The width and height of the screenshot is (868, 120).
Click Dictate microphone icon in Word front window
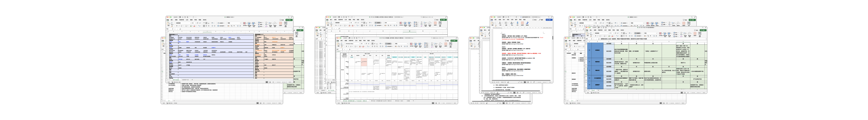tap(518, 23)
